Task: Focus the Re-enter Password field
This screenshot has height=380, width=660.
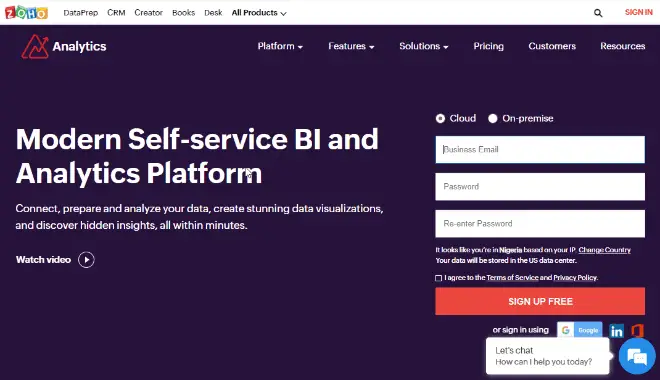Action: pyautogui.click(x=540, y=223)
